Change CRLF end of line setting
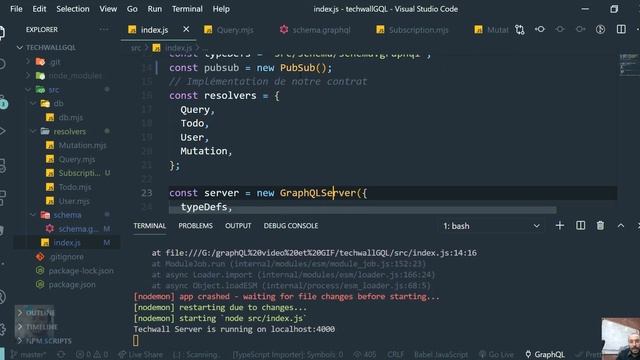 [395, 355]
